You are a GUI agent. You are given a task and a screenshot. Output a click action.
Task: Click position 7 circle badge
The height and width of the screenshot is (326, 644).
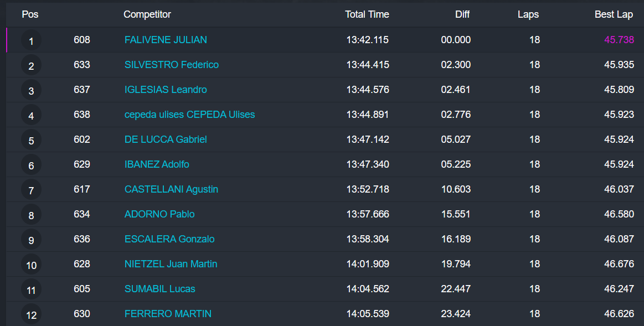(31, 190)
